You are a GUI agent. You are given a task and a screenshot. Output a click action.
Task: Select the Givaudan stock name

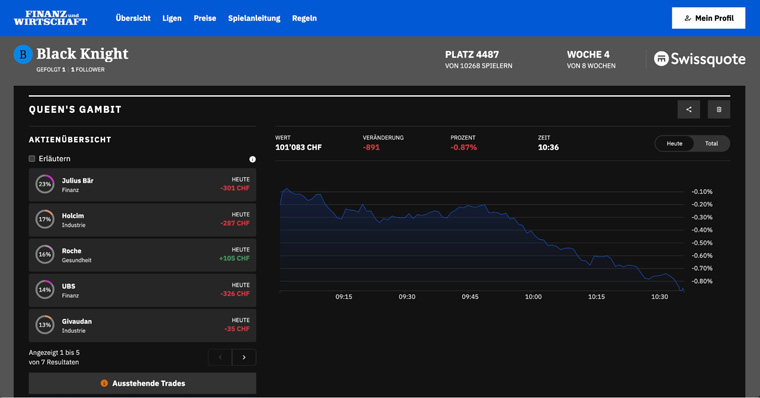pyautogui.click(x=77, y=321)
